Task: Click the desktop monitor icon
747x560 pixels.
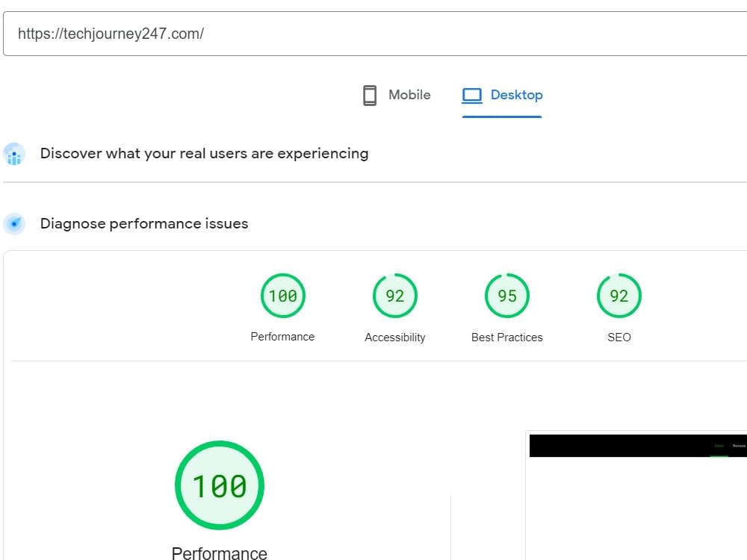Action: tap(471, 95)
